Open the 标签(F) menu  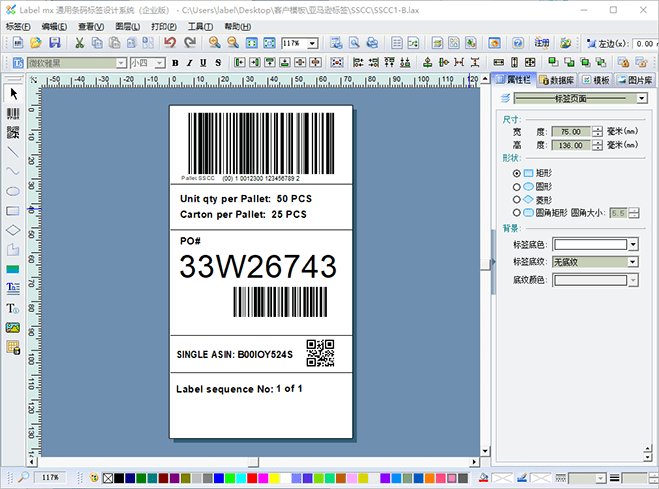click(x=18, y=26)
